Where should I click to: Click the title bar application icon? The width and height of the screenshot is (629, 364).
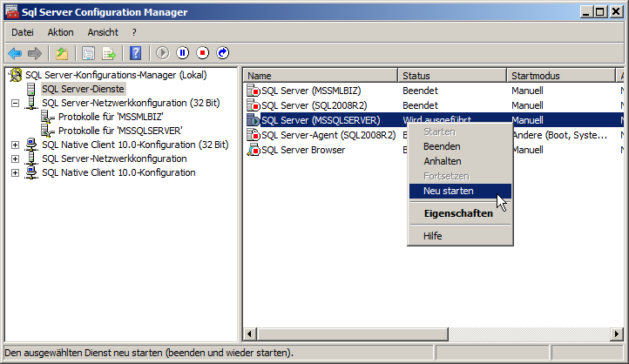12,12
